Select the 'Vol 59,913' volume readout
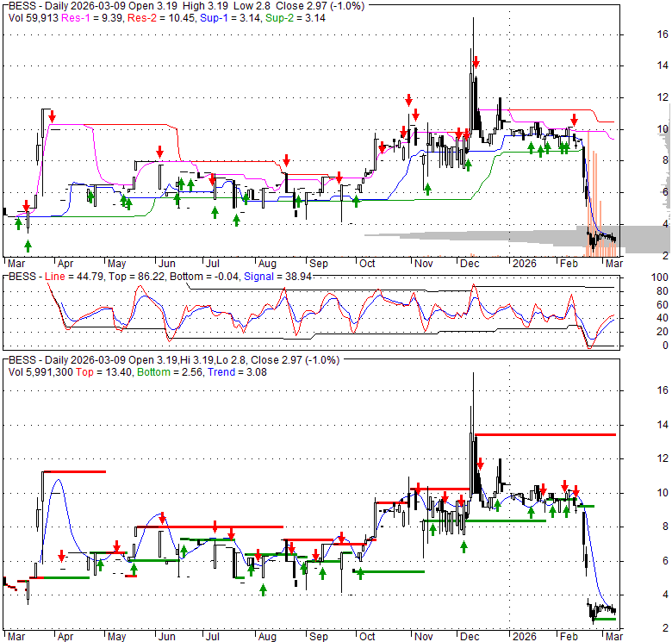 coord(34,18)
